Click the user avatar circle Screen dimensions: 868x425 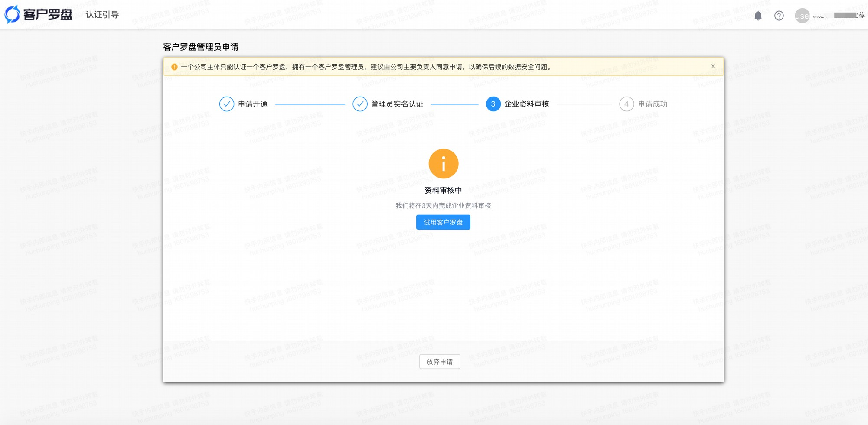tap(802, 16)
